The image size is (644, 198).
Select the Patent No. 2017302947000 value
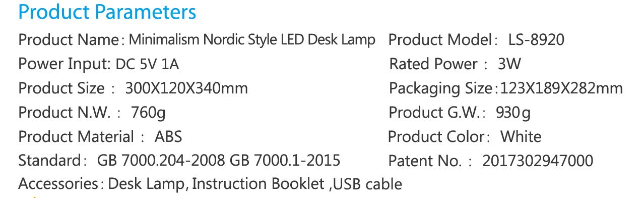(x=537, y=161)
